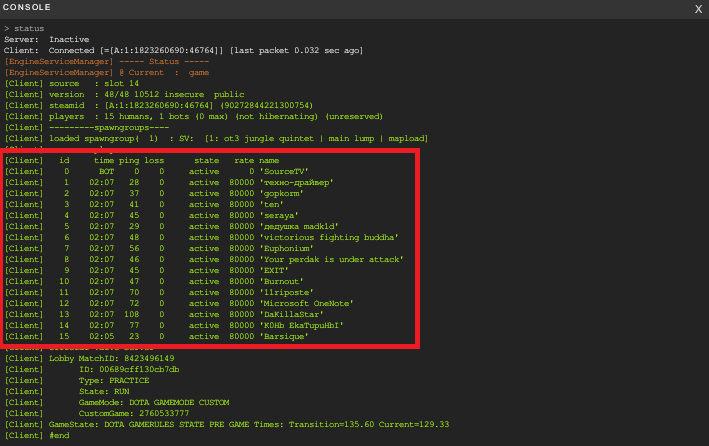The width and height of the screenshot is (709, 446).
Task: Click the ping column header
Action: [129, 160]
